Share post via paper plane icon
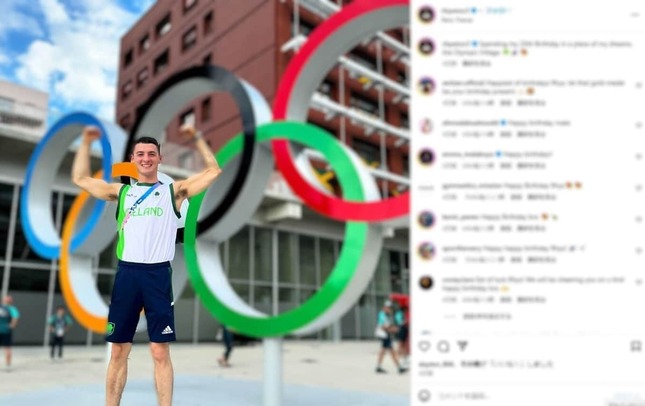This screenshot has width=645, height=406. (x=462, y=346)
